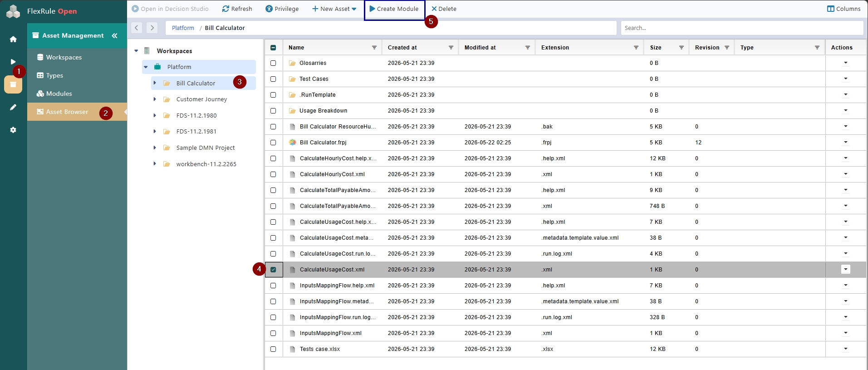Open the Run play icon in left rail
The height and width of the screenshot is (370, 868).
(13, 62)
